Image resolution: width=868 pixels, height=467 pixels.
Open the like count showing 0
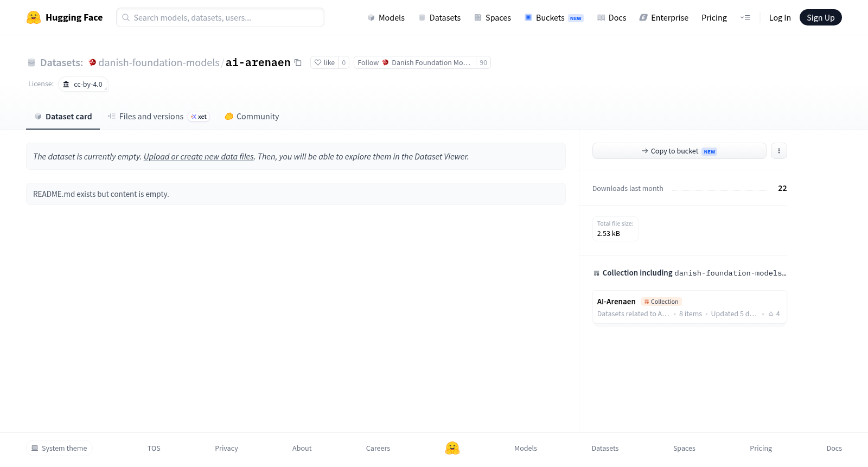pyautogui.click(x=343, y=62)
